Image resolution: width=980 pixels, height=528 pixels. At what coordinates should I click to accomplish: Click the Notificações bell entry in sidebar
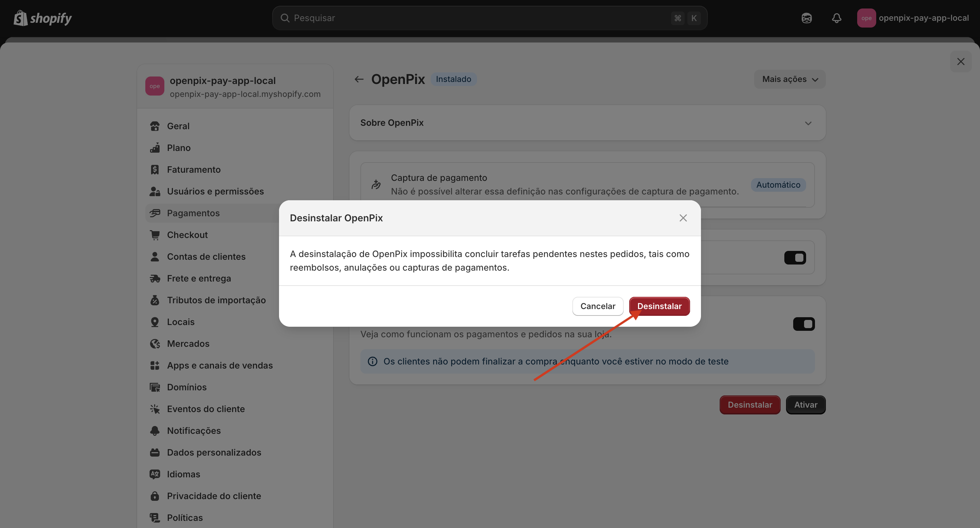tap(194, 431)
